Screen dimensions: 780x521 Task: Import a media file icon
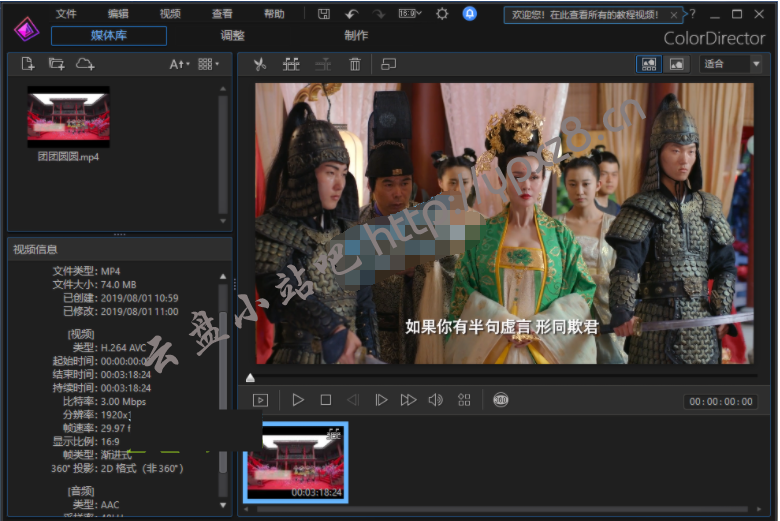[28, 64]
